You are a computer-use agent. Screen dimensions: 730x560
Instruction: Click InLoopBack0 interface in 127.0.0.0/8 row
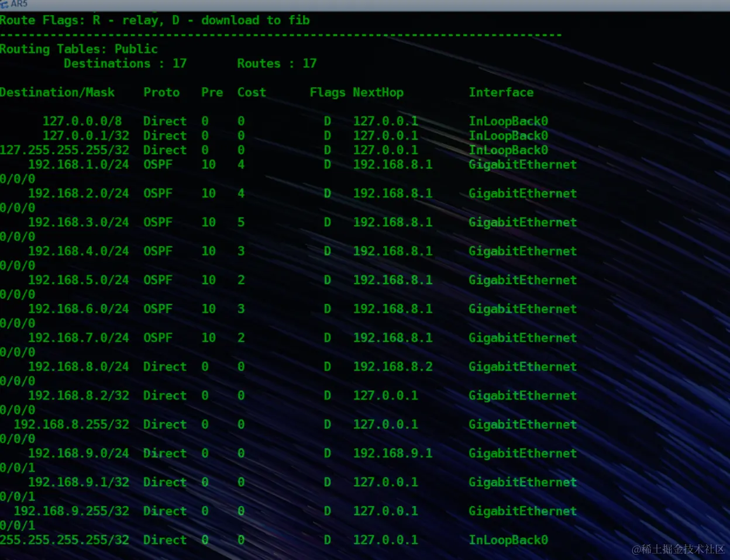[x=508, y=122]
